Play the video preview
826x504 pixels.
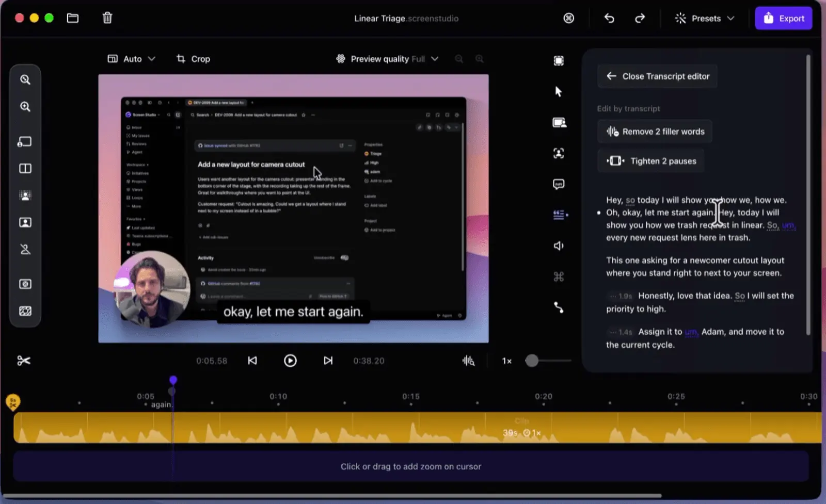click(290, 361)
